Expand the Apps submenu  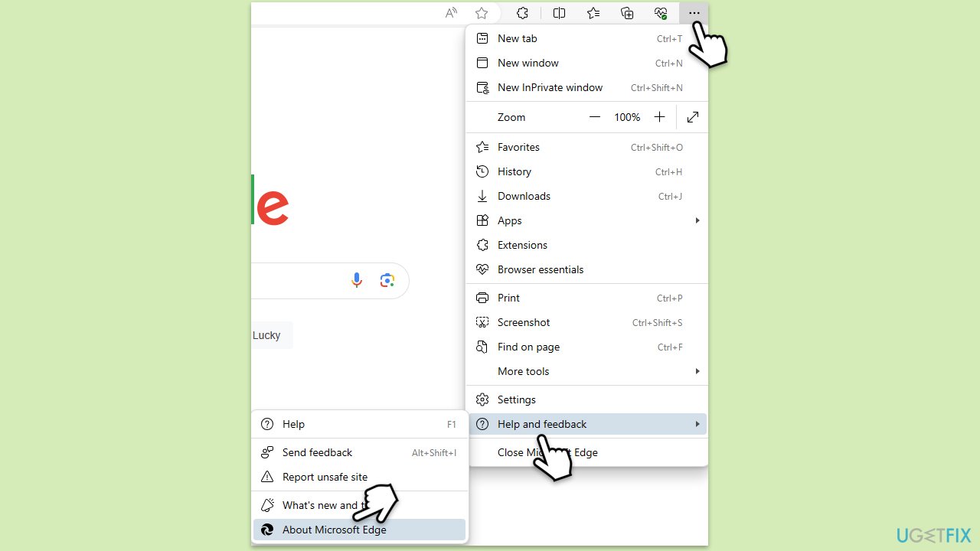click(586, 220)
